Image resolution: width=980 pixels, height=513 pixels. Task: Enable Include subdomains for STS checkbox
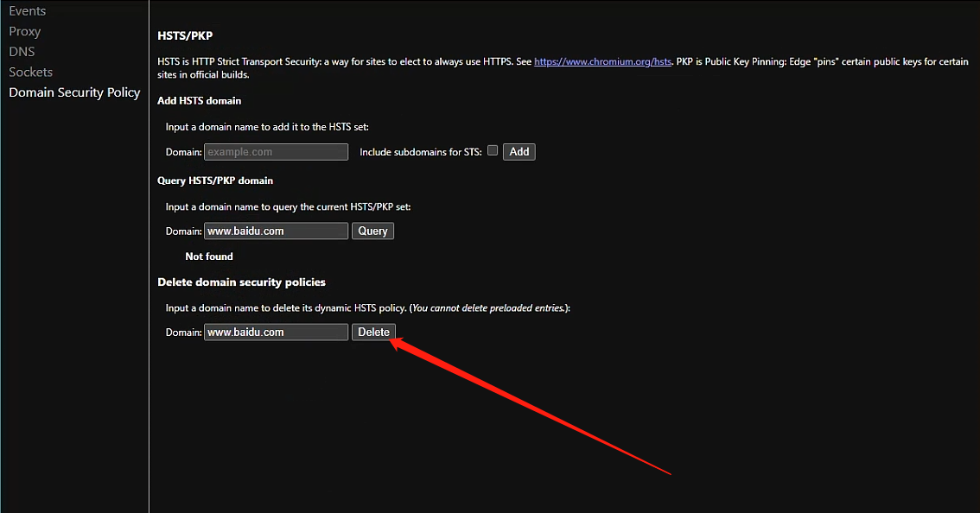(493, 150)
